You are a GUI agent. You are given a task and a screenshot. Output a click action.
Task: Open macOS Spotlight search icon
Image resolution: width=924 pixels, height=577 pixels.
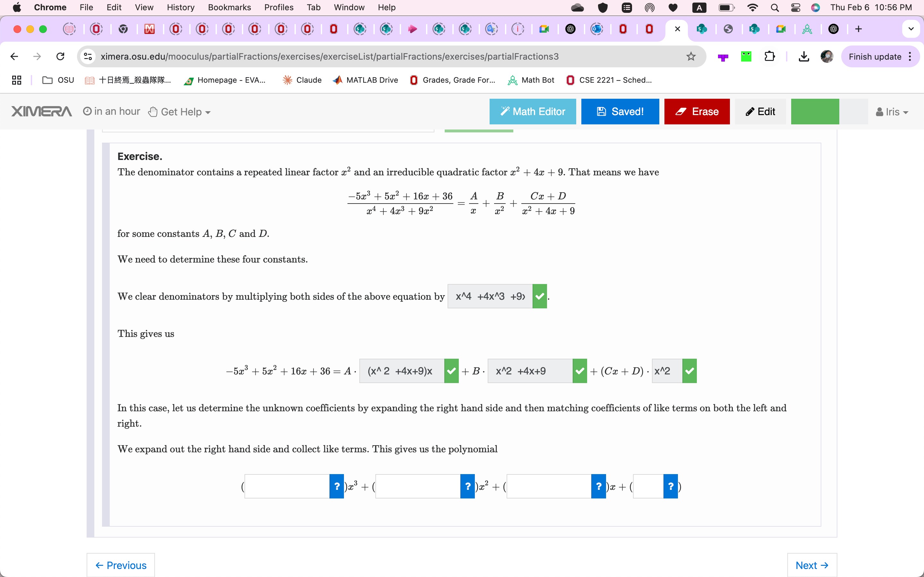tap(774, 8)
